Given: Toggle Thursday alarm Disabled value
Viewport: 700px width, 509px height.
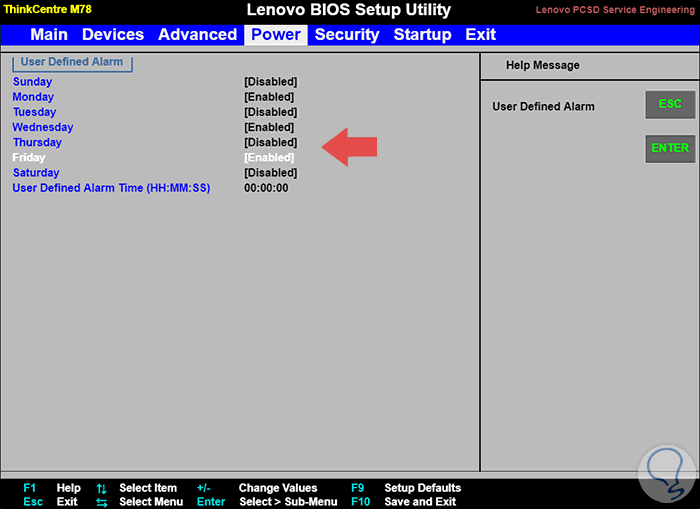Looking at the screenshot, I should click(x=271, y=142).
